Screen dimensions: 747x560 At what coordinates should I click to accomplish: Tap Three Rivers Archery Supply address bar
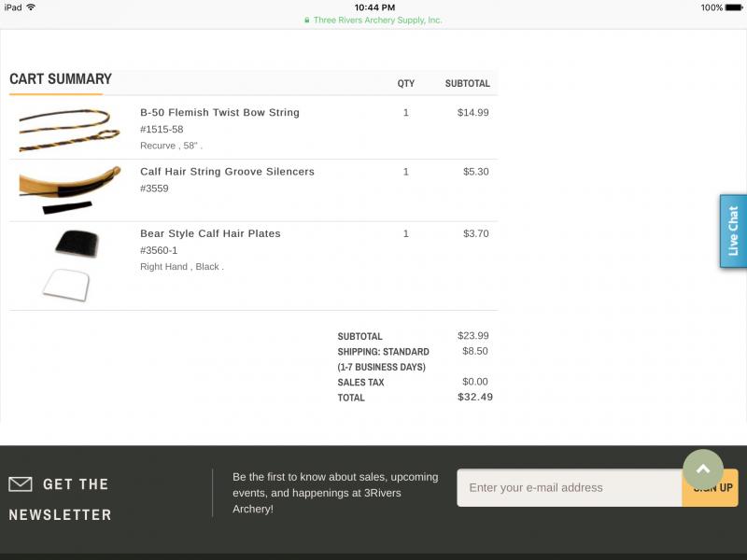[x=373, y=20]
